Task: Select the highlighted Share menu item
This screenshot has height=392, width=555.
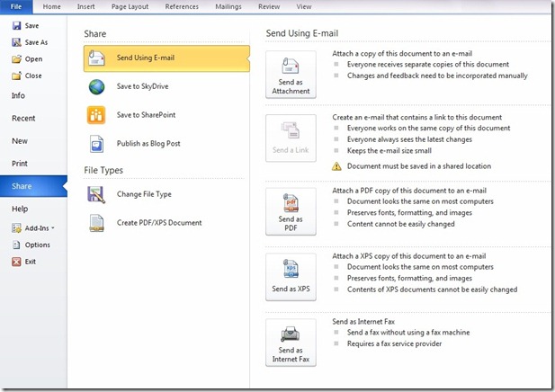Action: pos(33,186)
